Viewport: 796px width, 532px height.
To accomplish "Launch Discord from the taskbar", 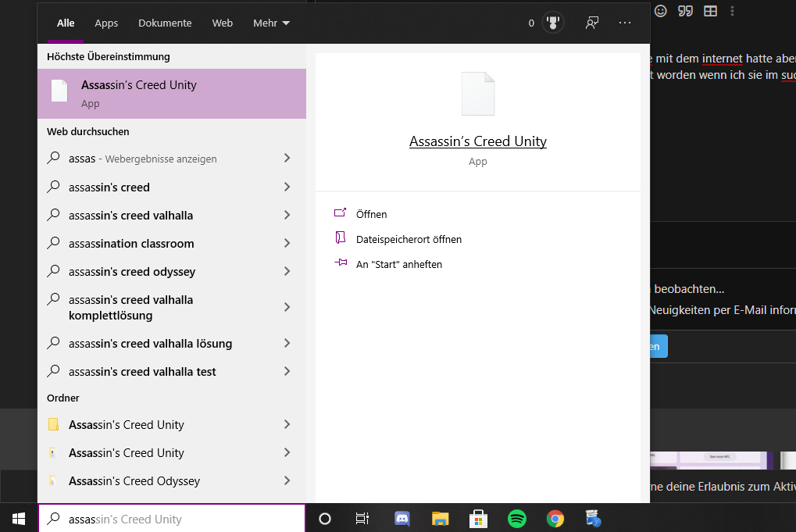I will pos(402,518).
